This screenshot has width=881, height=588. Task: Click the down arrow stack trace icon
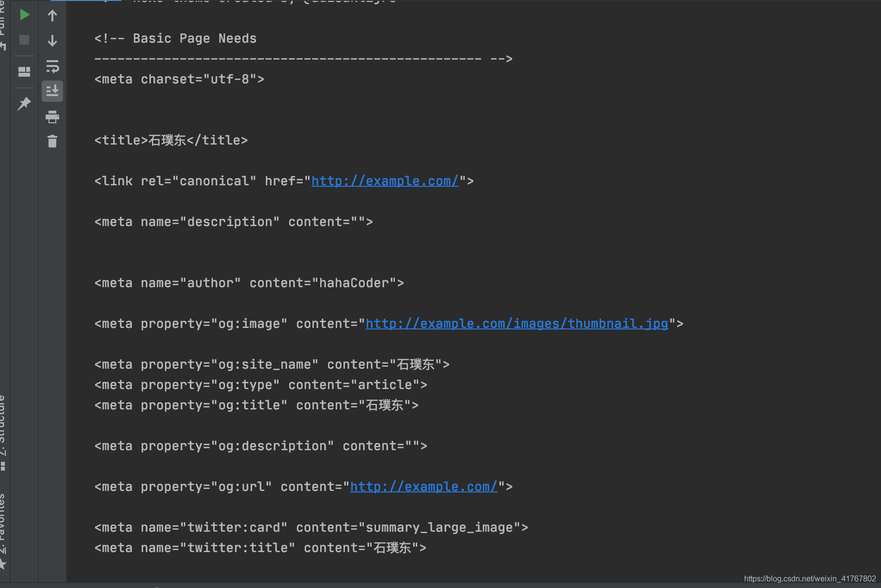point(52,41)
